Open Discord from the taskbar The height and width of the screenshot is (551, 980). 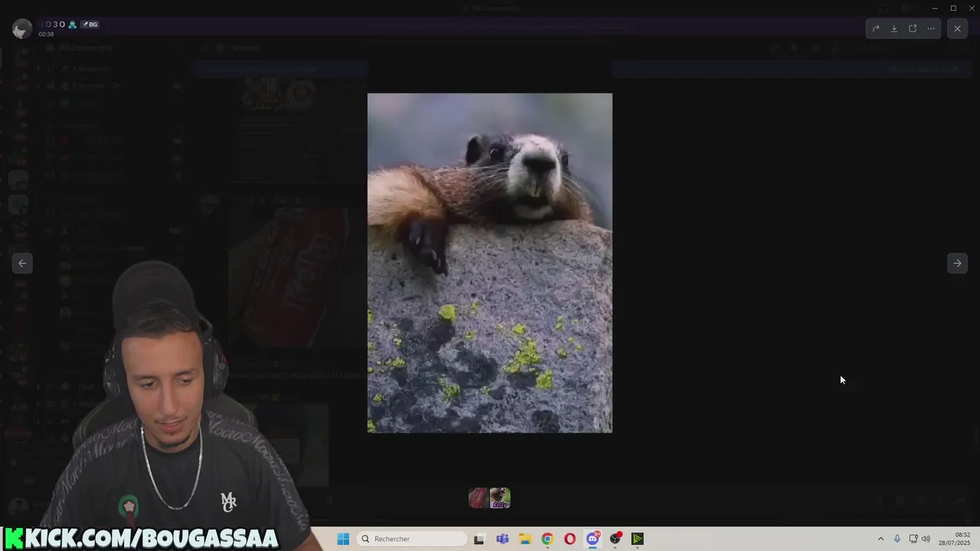pos(593,539)
